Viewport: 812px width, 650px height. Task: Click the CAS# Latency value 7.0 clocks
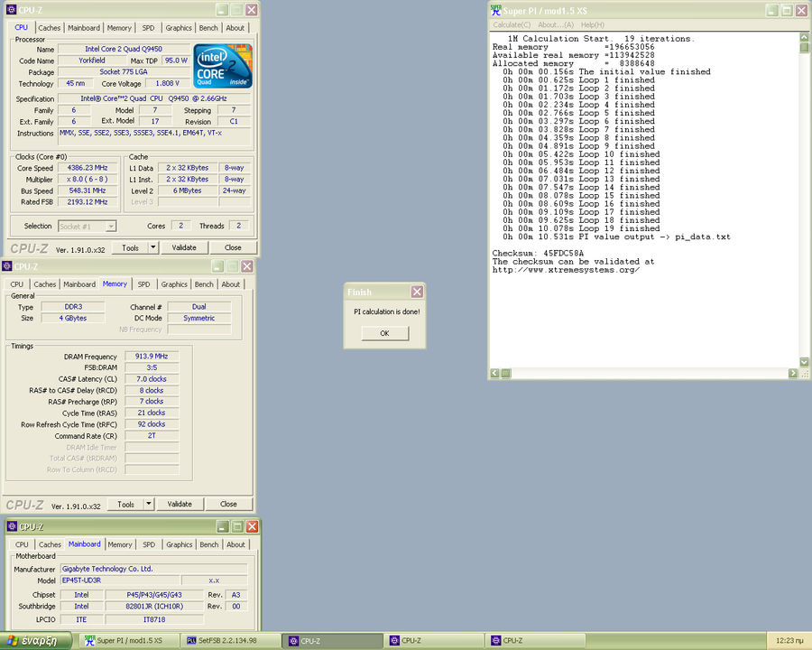(x=152, y=379)
